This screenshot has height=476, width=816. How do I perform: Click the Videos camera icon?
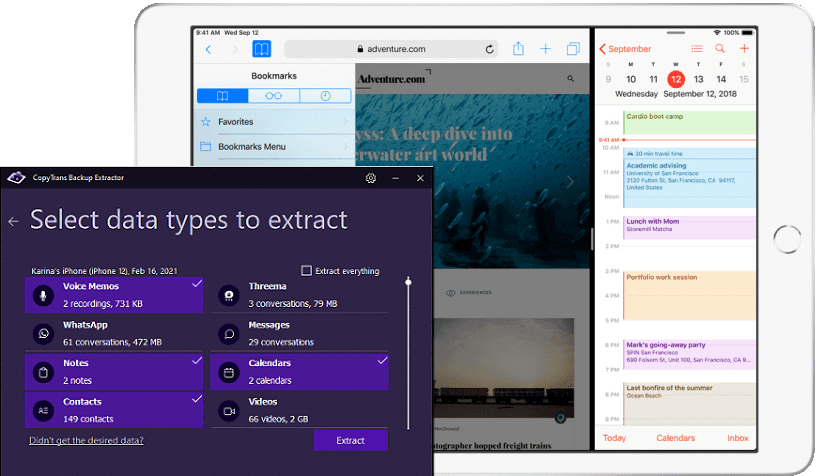(228, 410)
